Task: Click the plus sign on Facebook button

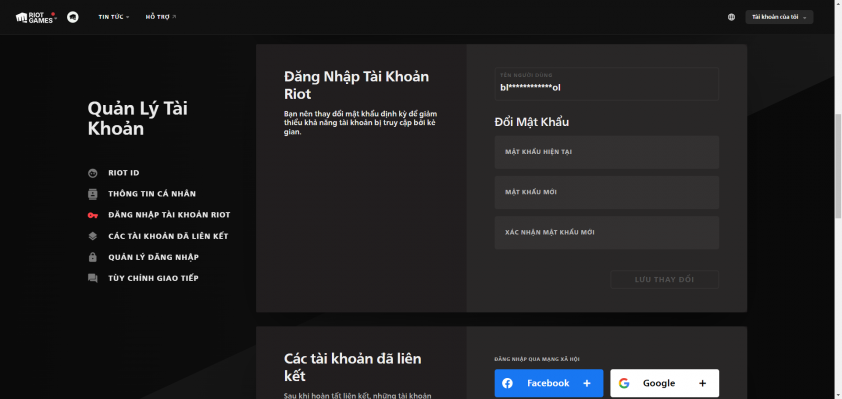Action: [587, 383]
